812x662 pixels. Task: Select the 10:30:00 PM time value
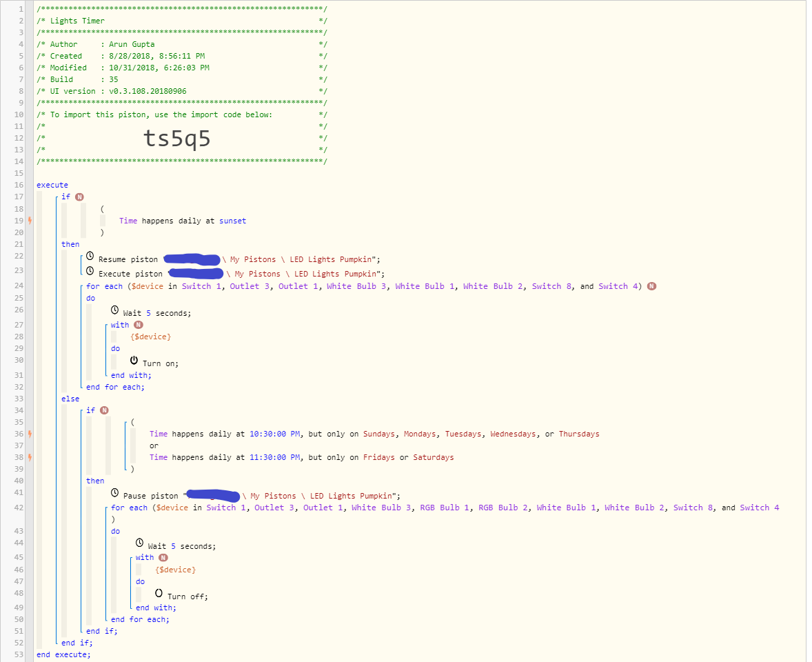click(x=274, y=434)
